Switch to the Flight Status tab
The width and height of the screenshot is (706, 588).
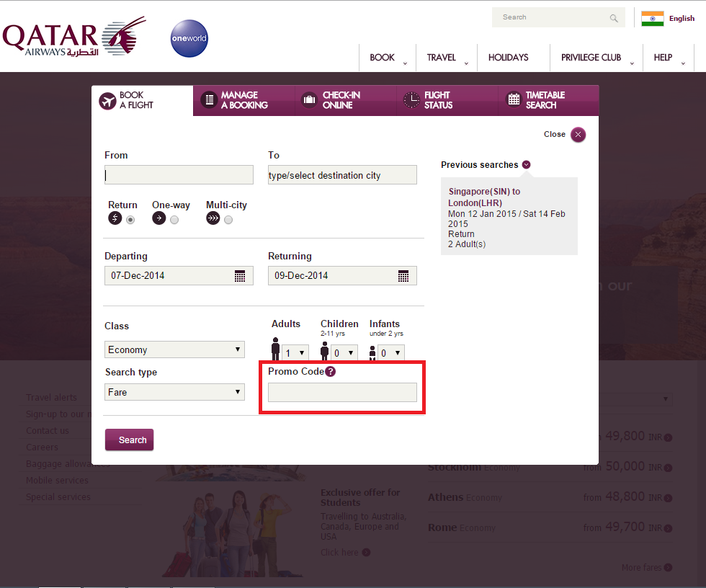click(x=447, y=100)
